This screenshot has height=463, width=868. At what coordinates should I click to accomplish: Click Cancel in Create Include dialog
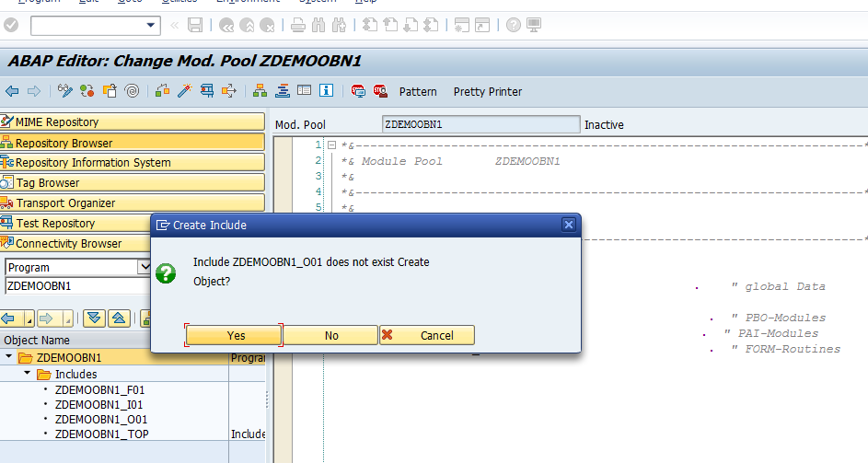pos(427,335)
